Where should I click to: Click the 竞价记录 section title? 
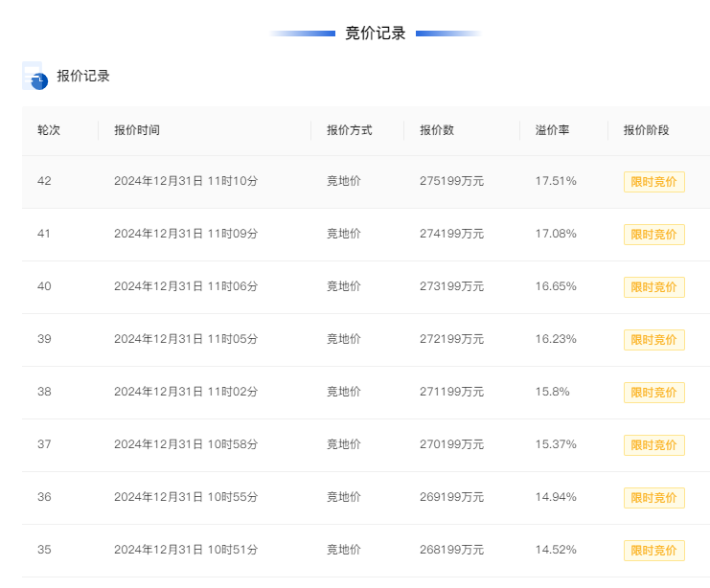coord(375,34)
